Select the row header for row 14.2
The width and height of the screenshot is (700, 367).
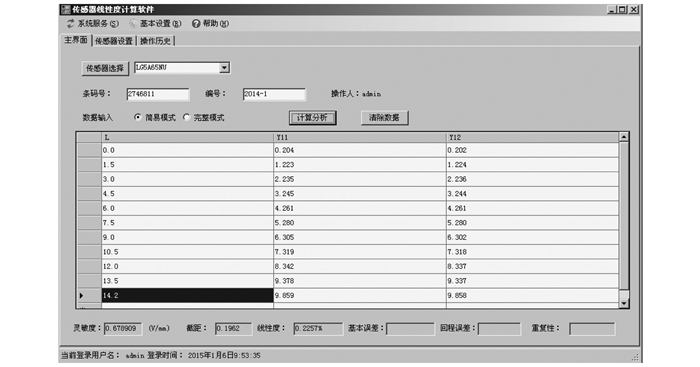pos(89,296)
